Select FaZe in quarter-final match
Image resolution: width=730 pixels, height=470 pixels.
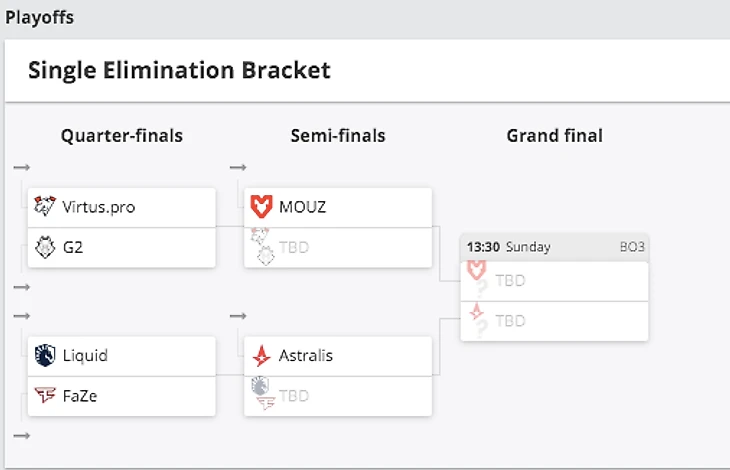click(80, 395)
